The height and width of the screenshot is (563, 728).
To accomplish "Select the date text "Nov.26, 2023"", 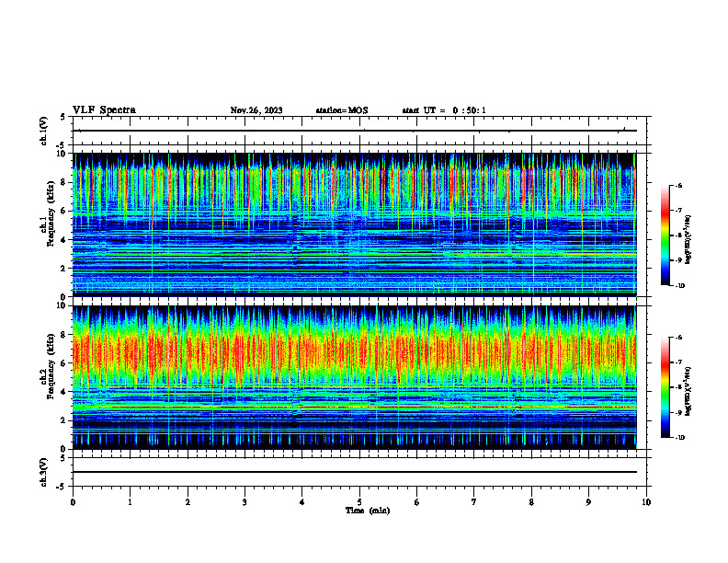I will 256,110.
